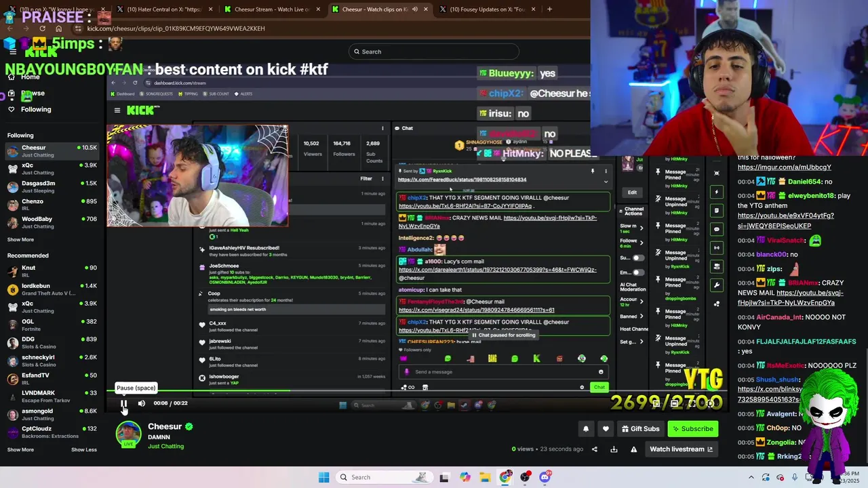Open the EsfandTV channel

click(x=52, y=378)
